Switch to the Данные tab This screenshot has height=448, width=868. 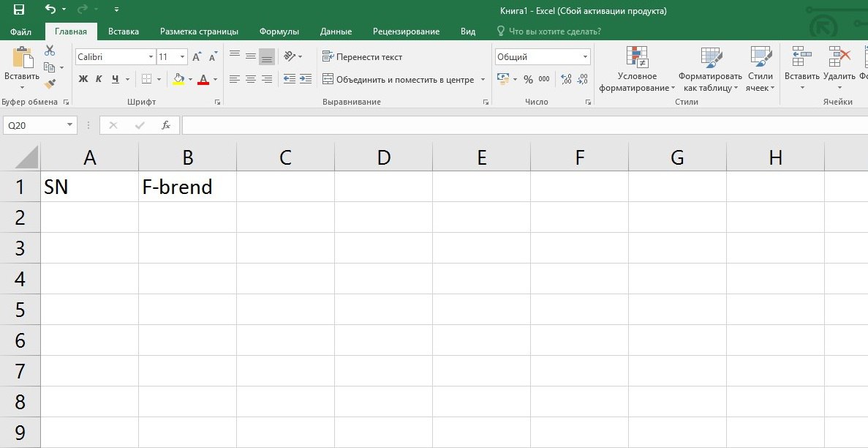[336, 31]
